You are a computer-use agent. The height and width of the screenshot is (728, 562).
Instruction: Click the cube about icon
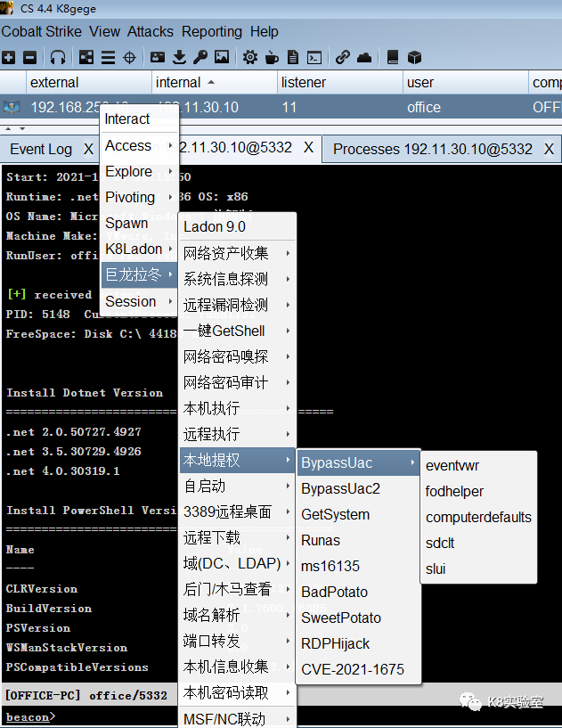coord(414,58)
